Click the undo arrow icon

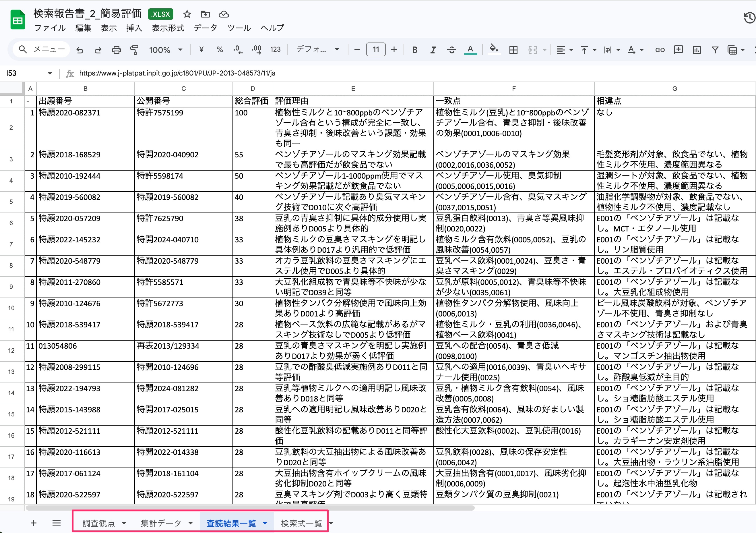(x=80, y=50)
